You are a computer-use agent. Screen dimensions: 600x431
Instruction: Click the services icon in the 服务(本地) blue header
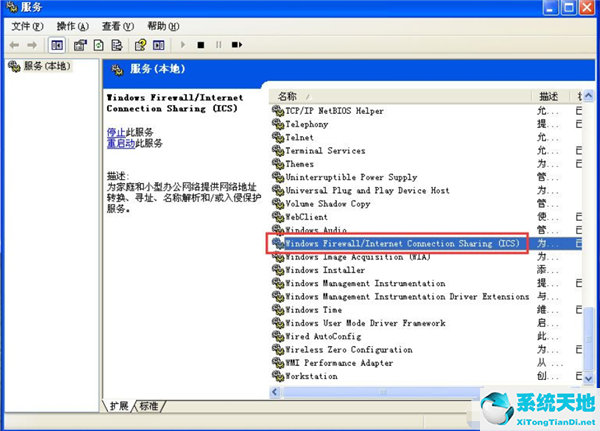pyautogui.click(x=117, y=70)
